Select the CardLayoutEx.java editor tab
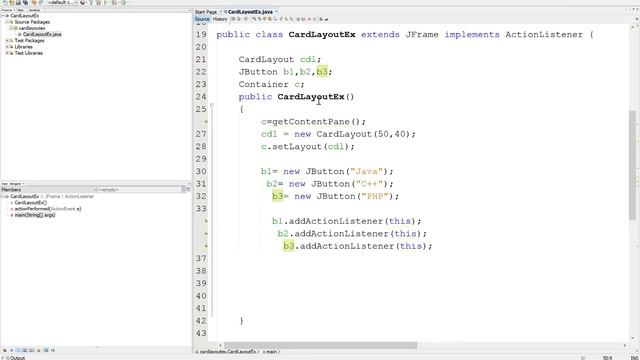Viewport: 640px width, 360px height. [250, 12]
